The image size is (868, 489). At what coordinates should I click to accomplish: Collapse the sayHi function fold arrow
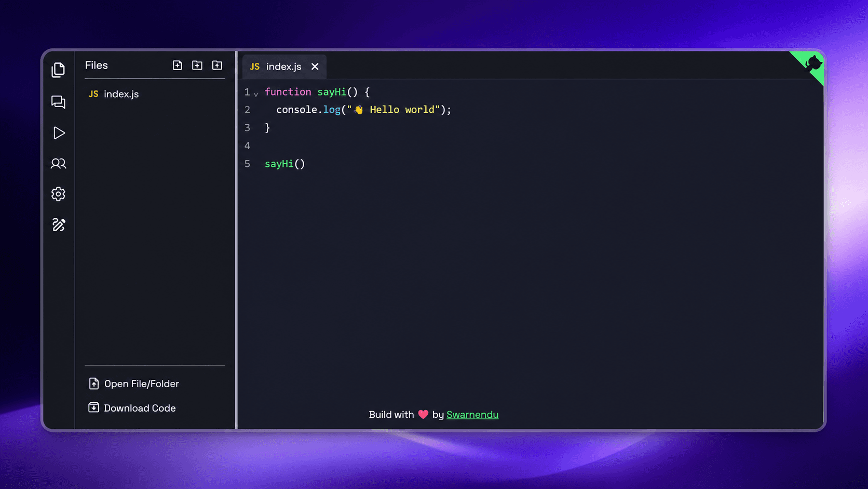256,94
